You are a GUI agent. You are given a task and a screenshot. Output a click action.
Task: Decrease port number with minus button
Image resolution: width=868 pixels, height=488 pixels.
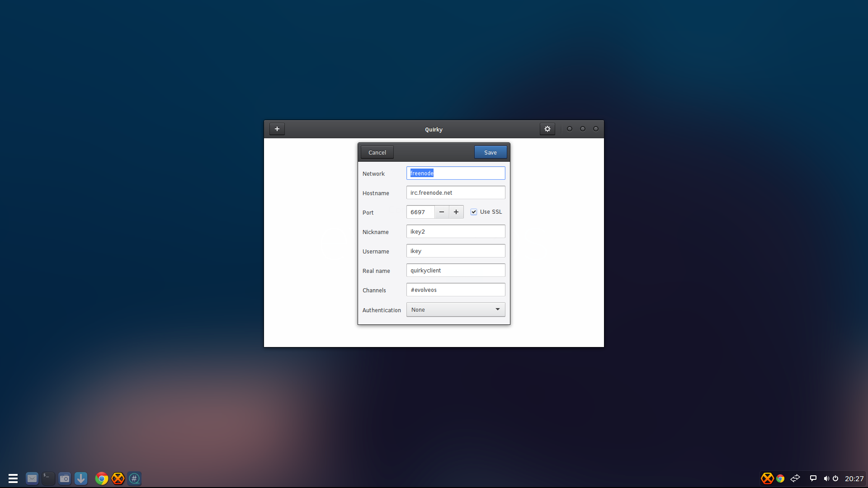(442, 212)
